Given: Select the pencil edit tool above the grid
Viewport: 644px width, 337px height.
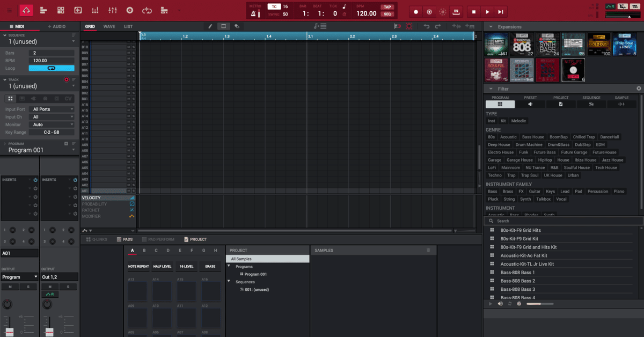Looking at the screenshot, I should [x=210, y=26].
